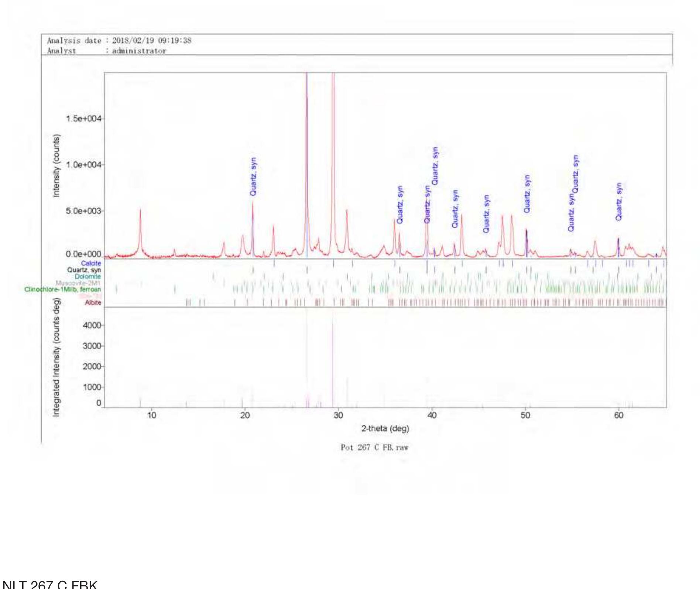Click the file name Pot 267 C FB.raw
The image size is (700, 589).
[x=374, y=448]
